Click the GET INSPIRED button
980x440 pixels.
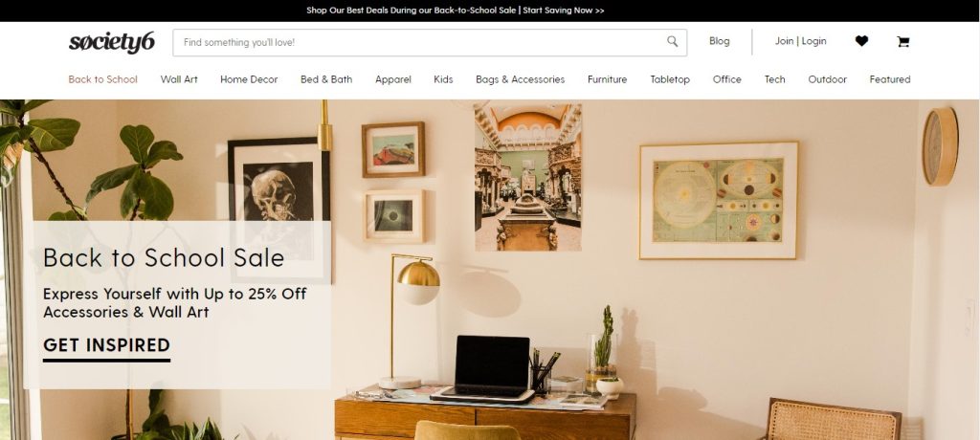pyautogui.click(x=106, y=348)
